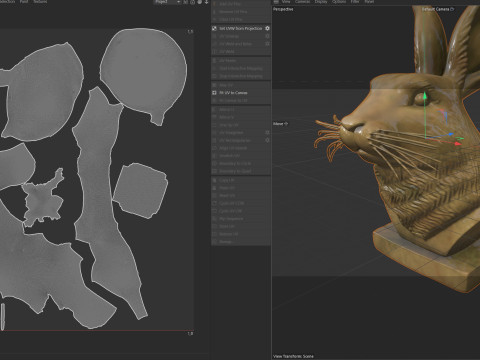Open the Perspective view type selector
This screenshot has width=480, height=360.
point(283,9)
